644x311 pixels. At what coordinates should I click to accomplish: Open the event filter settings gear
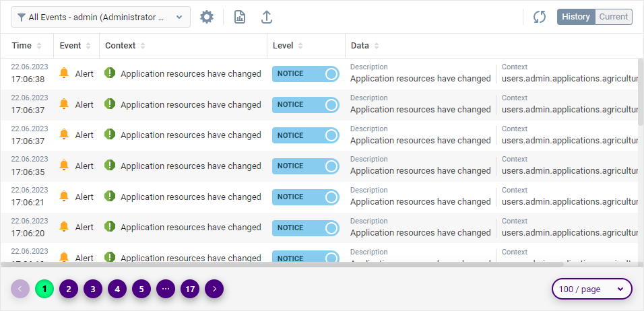(207, 18)
